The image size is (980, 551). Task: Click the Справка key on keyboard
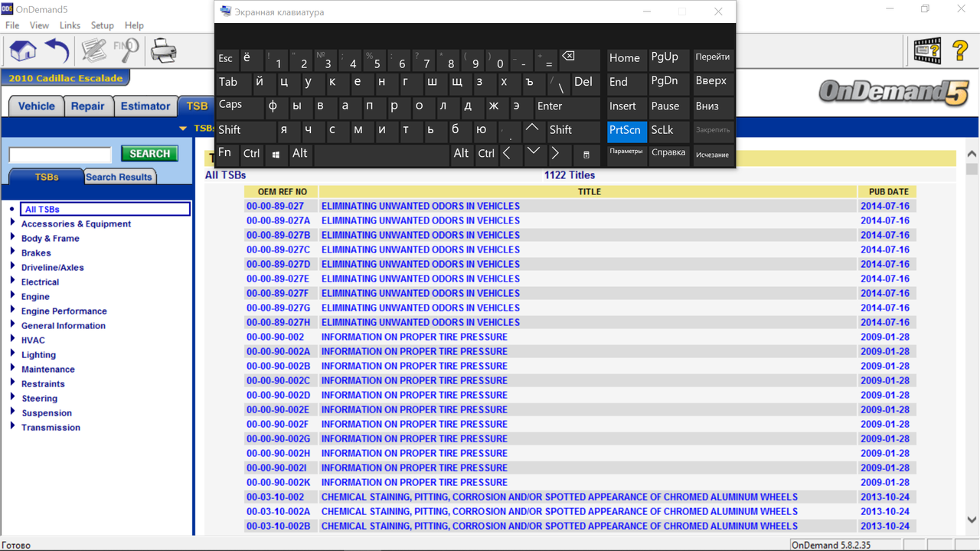coord(668,153)
